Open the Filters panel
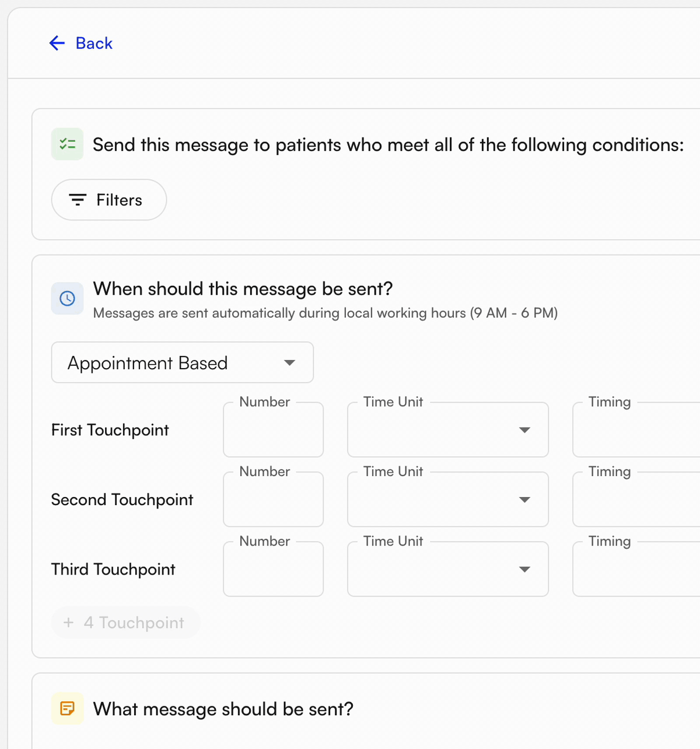 [108, 199]
